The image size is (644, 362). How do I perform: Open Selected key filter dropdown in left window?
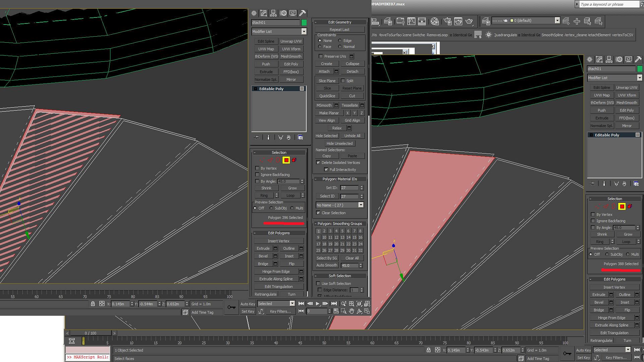coord(292,304)
